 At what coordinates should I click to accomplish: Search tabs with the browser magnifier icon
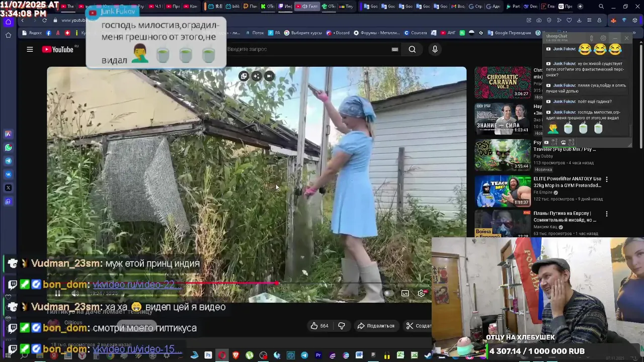(601, 7)
